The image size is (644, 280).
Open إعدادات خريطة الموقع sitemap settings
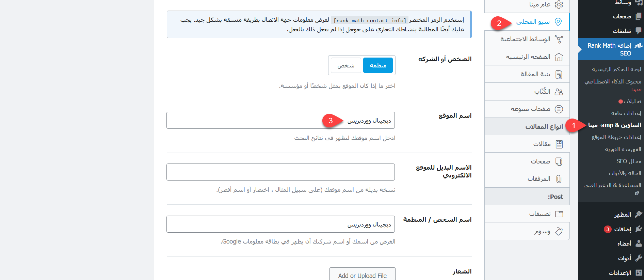(616, 137)
